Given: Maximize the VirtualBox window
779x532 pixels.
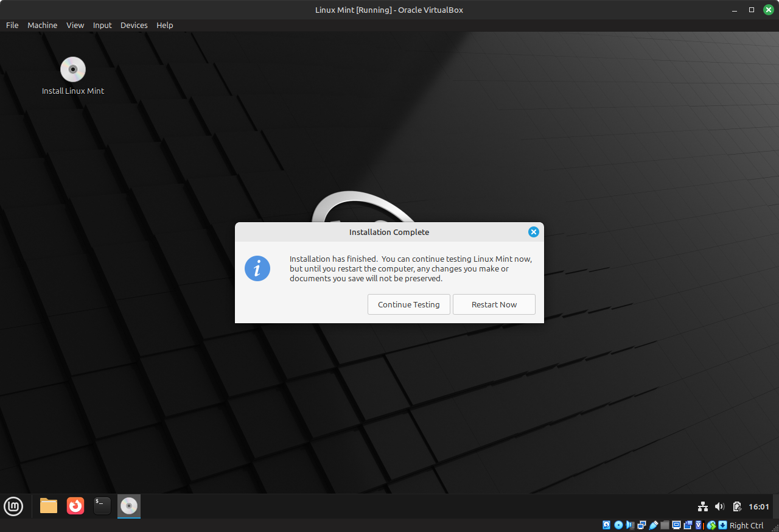Looking at the screenshot, I should click(752, 10).
